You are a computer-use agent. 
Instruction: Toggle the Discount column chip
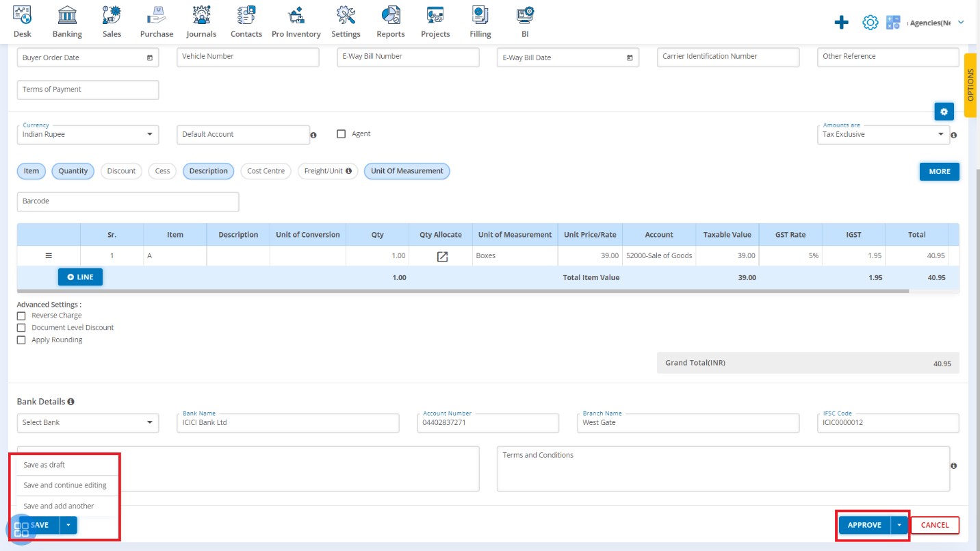click(121, 171)
